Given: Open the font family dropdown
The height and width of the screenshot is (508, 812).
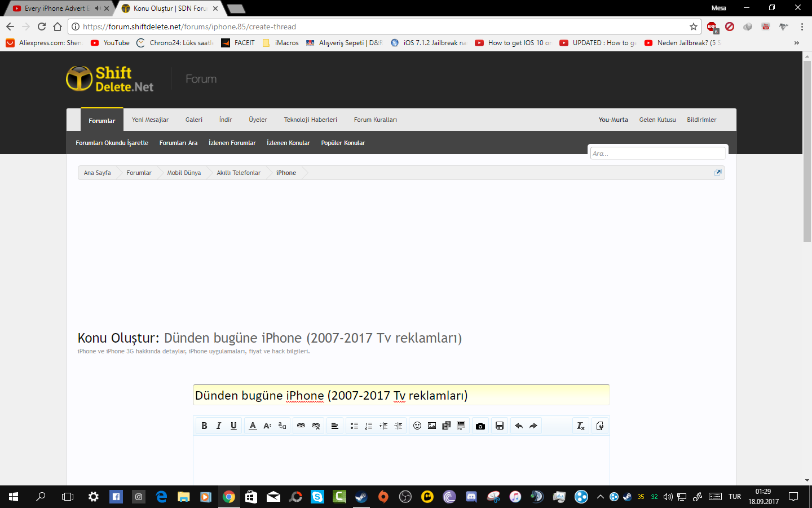Looking at the screenshot, I should pos(282,426).
